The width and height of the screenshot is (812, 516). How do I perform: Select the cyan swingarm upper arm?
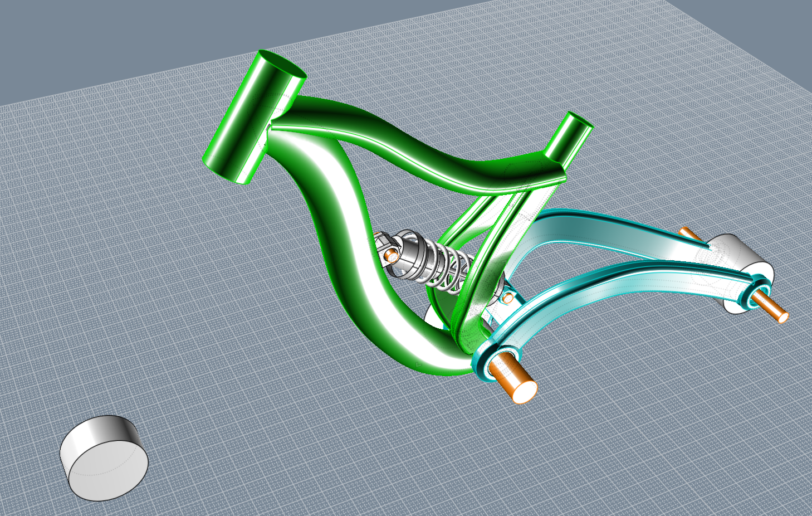pos(613,234)
